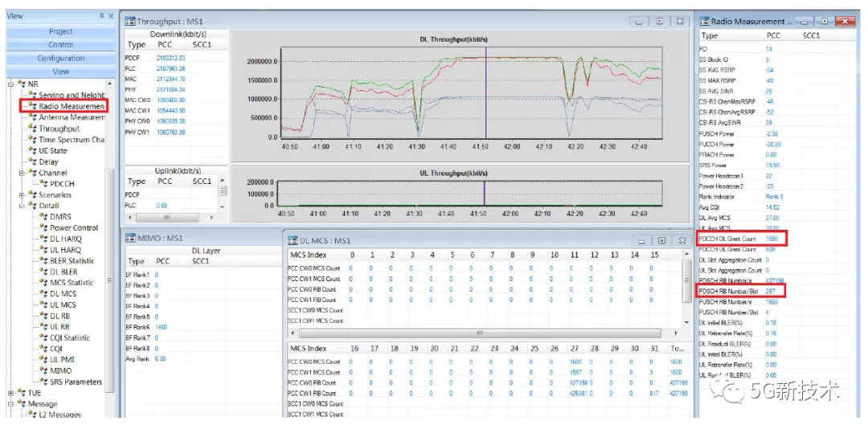Viewport: 868px width, 429px height.
Task: Select the BF Rank6 value 1600
Action: 161,327
